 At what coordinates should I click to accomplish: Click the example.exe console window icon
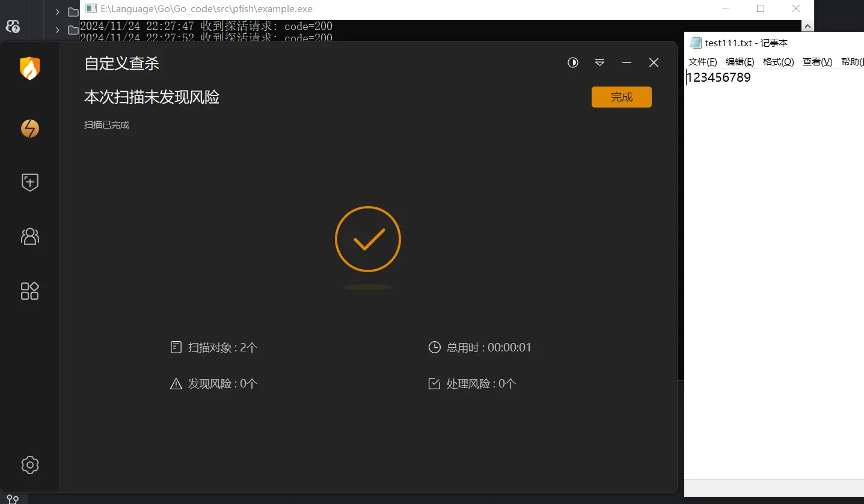tap(91, 9)
